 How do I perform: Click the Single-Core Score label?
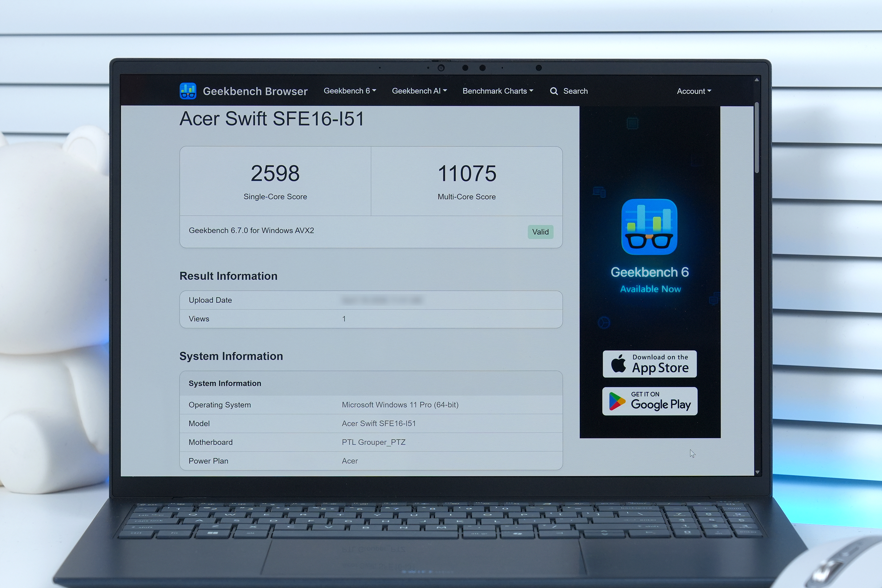pyautogui.click(x=275, y=196)
